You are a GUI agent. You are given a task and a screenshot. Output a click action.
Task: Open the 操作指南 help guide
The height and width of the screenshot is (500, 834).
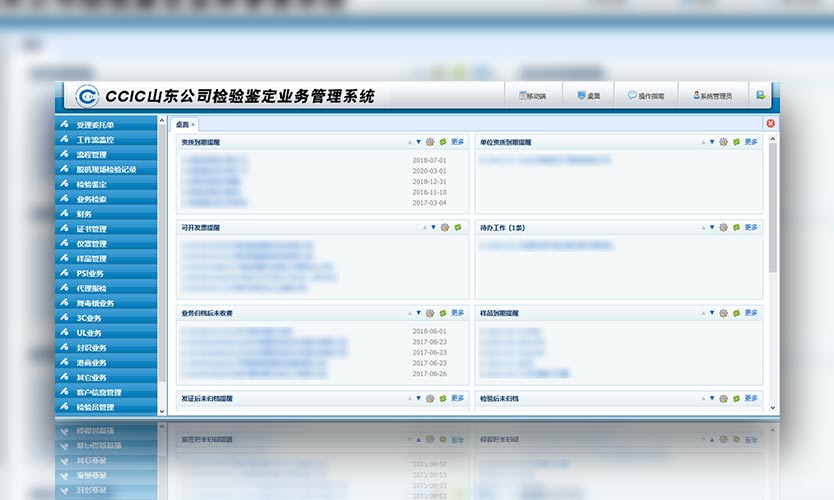tap(646, 96)
